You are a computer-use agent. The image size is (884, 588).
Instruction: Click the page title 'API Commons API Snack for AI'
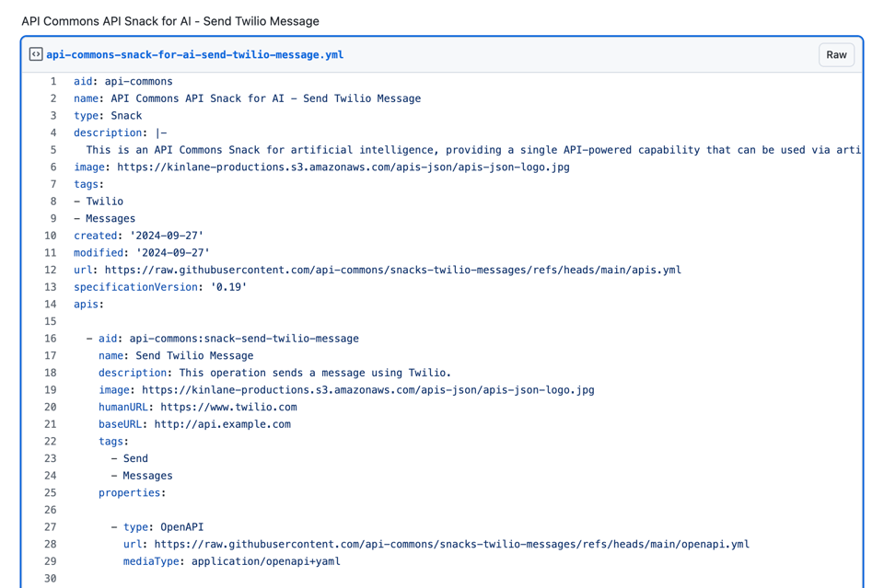pyautogui.click(x=170, y=20)
